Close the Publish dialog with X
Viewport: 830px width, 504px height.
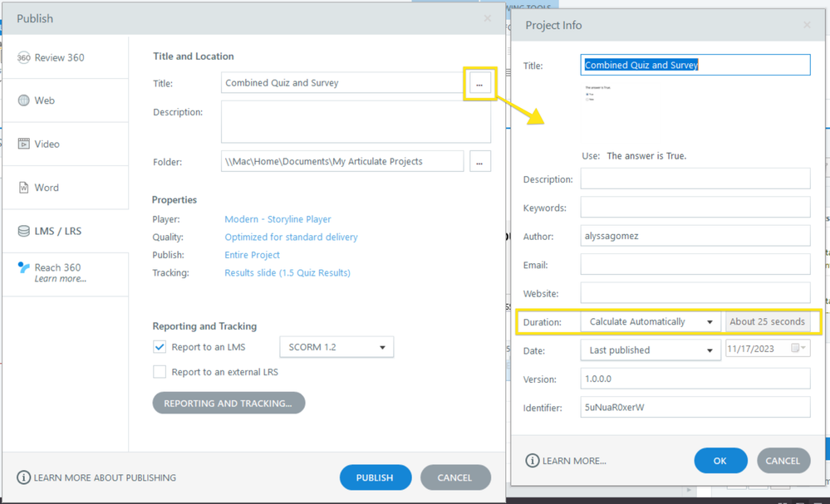click(487, 18)
